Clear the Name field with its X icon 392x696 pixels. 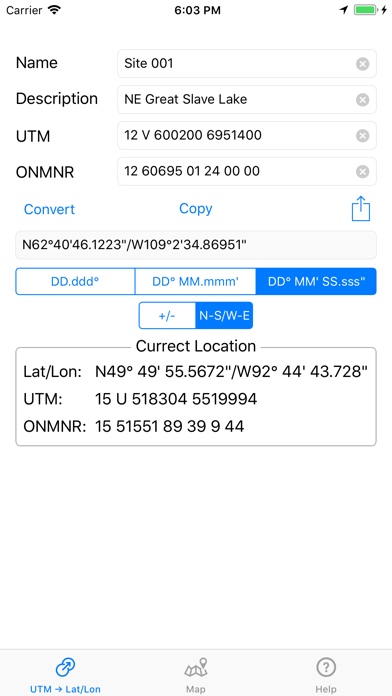[363, 64]
